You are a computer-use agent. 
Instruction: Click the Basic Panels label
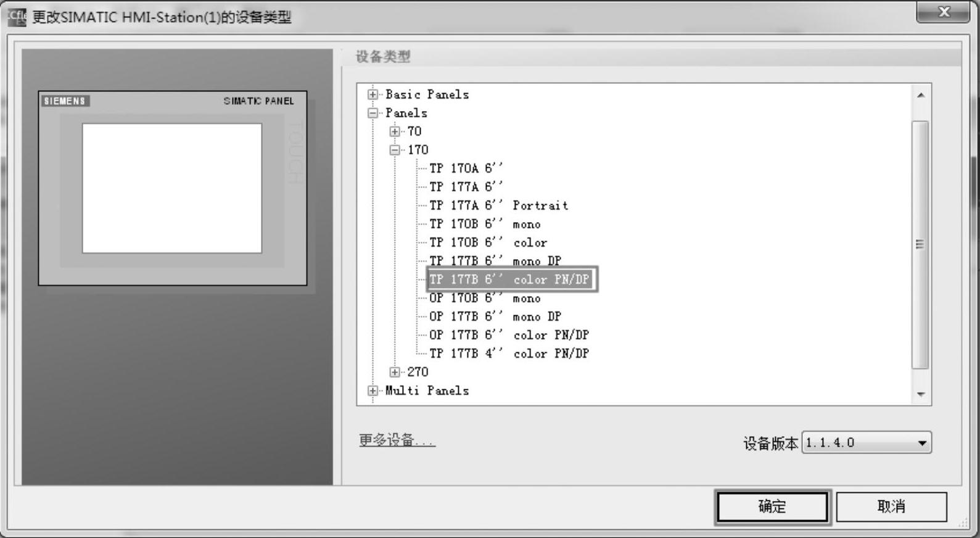click(x=427, y=94)
